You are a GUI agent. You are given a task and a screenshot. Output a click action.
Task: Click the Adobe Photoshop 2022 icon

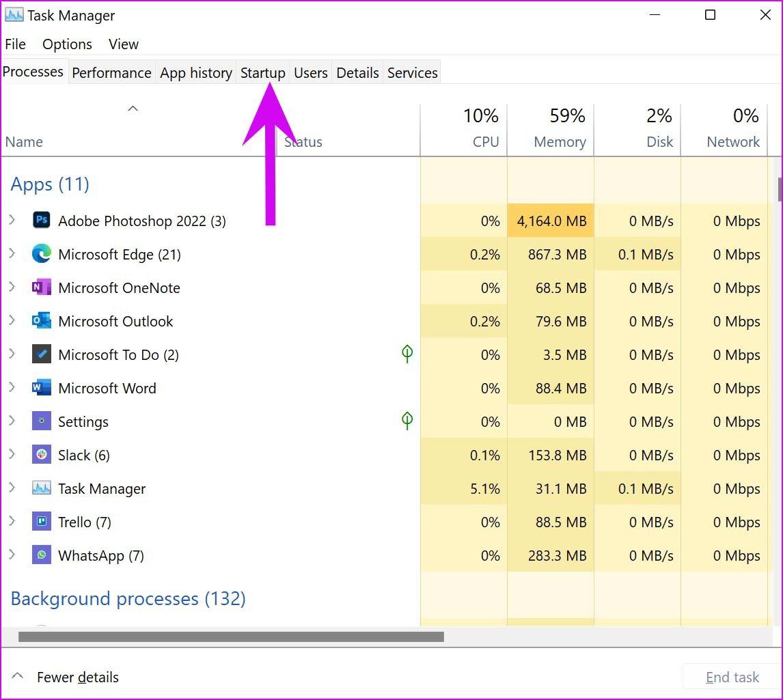pyautogui.click(x=42, y=220)
